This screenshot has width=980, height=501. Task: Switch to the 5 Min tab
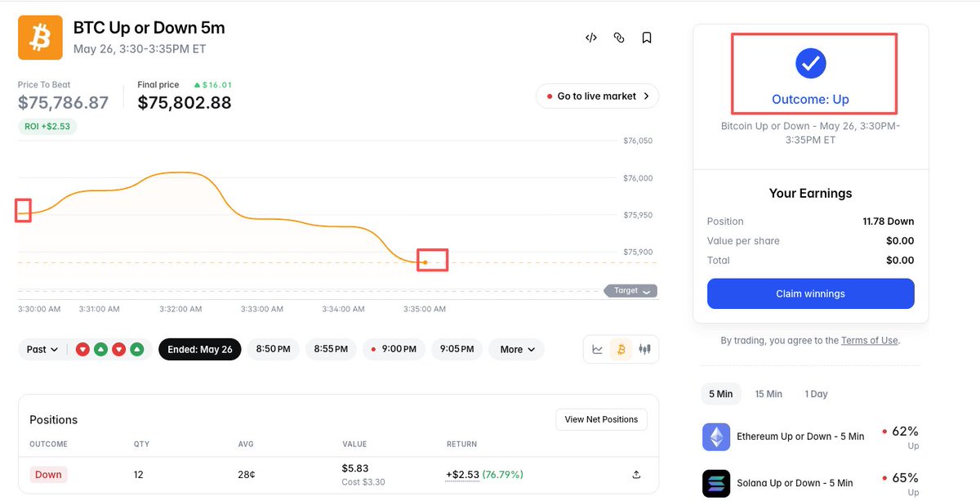pyautogui.click(x=721, y=394)
